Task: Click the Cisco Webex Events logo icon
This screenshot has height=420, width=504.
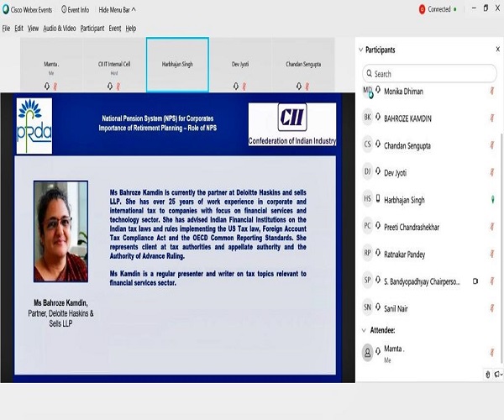Action: [6, 9]
